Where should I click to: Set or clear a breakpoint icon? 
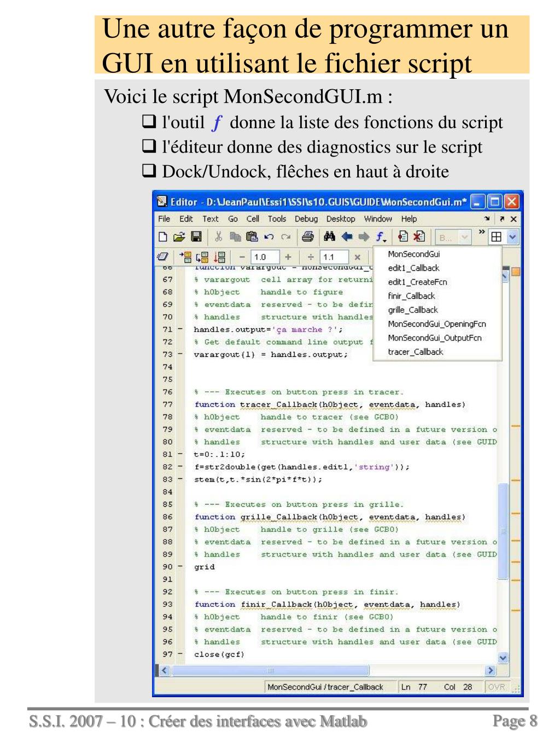(403, 237)
